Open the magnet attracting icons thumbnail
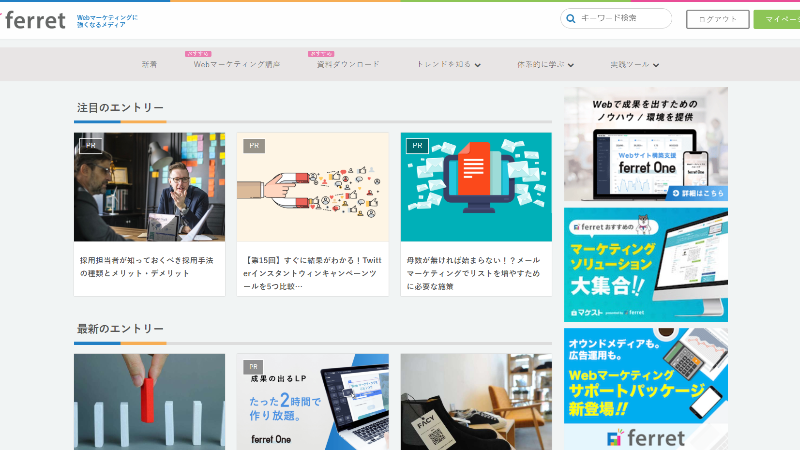 click(x=312, y=187)
